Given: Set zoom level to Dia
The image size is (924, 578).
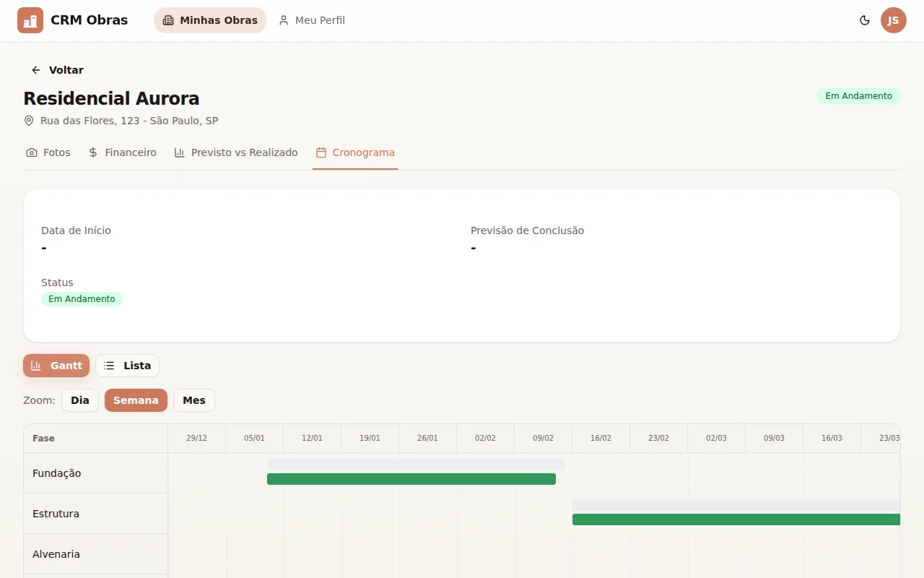Looking at the screenshot, I should [x=80, y=400].
